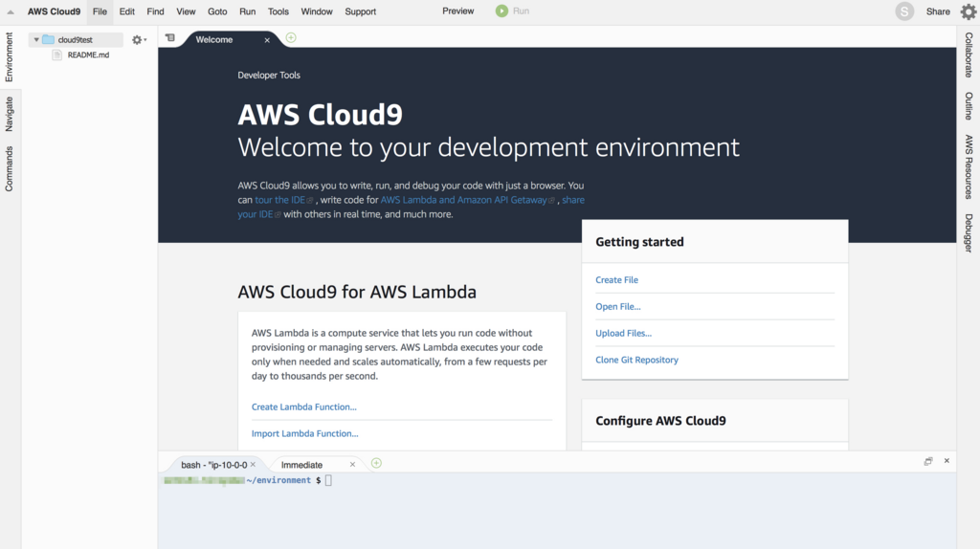Click the Clone Git Repository link
The height and width of the screenshot is (549, 980).
click(x=636, y=360)
